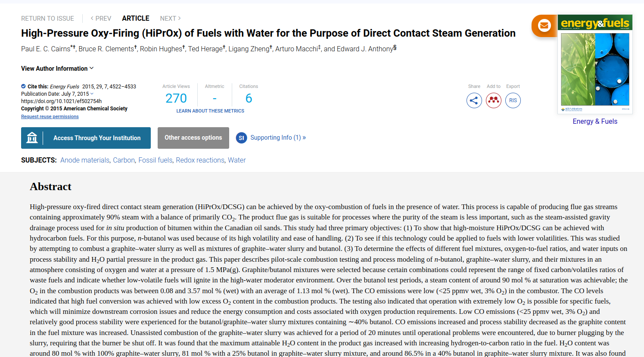Select the Anode materials subject
644x357 pixels.
tap(85, 160)
